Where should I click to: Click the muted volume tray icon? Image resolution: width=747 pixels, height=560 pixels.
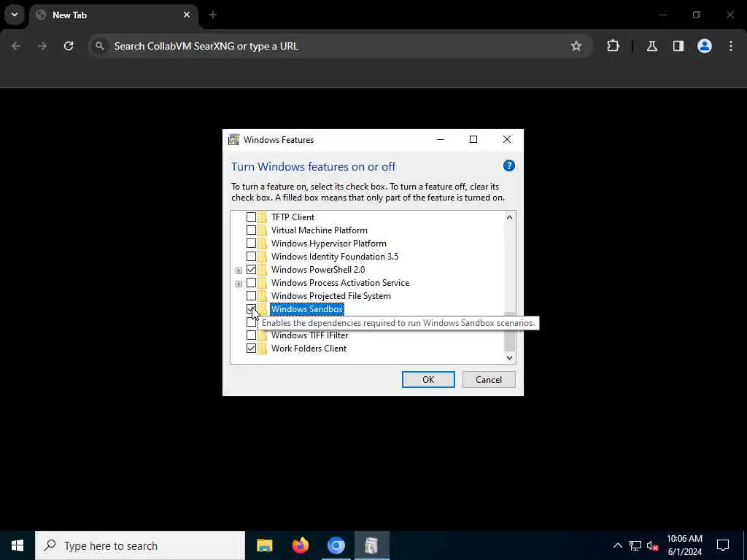coord(652,545)
